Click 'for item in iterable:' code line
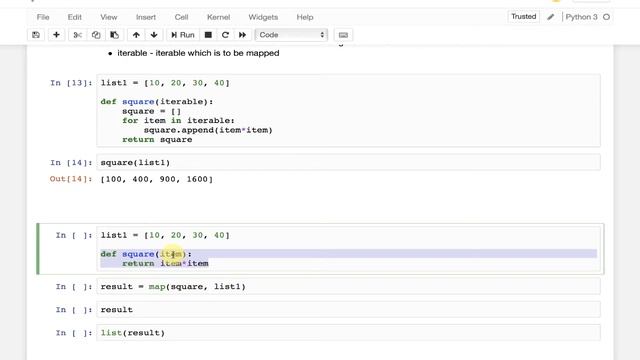The width and height of the screenshot is (640, 360). pyautogui.click(x=178, y=121)
